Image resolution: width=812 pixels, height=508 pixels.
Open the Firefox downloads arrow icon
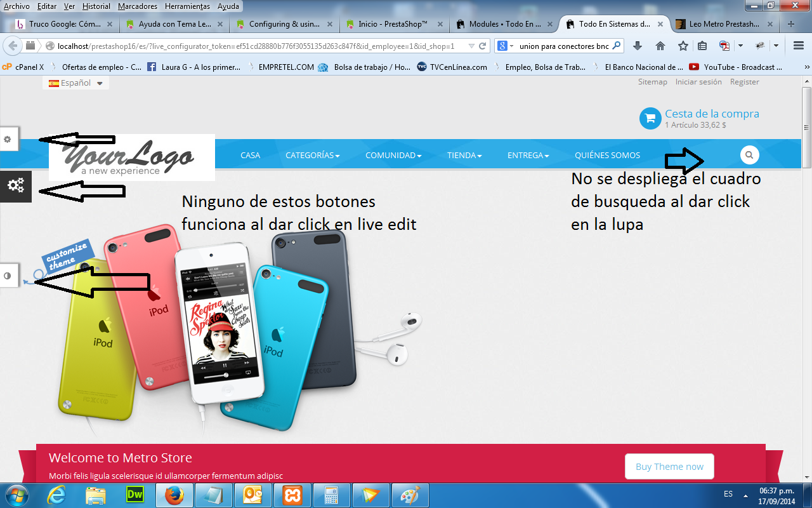(638, 46)
